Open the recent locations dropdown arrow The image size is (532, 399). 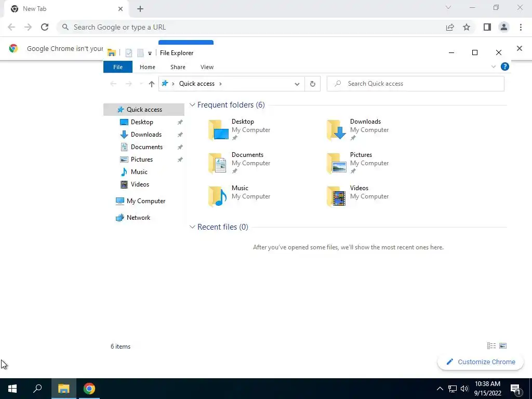pyautogui.click(x=141, y=84)
